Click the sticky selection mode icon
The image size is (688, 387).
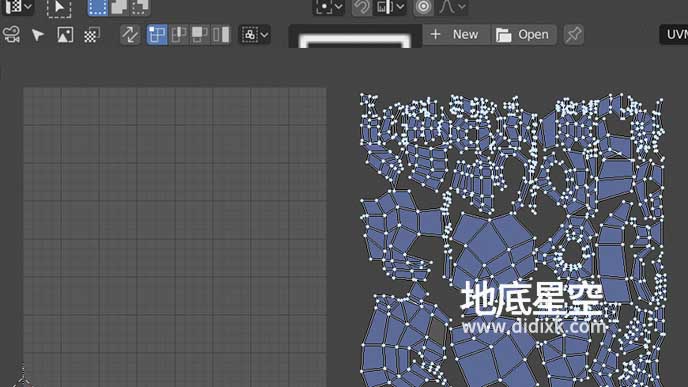250,35
